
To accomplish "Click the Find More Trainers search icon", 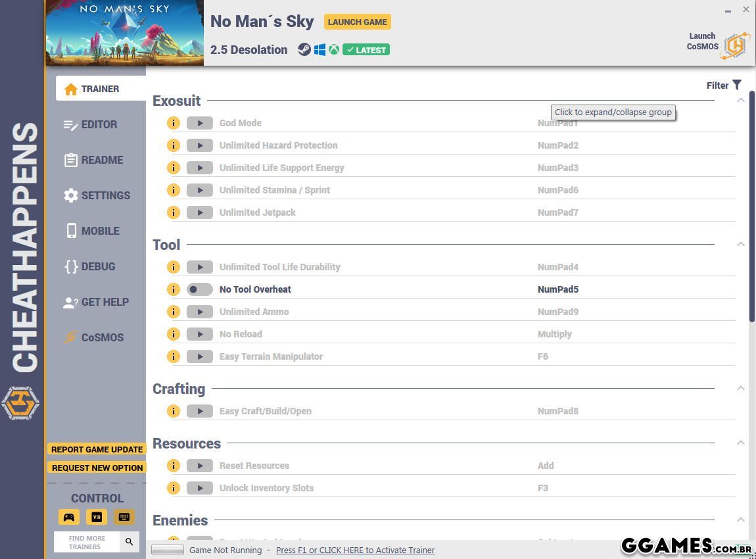I will (129, 542).
